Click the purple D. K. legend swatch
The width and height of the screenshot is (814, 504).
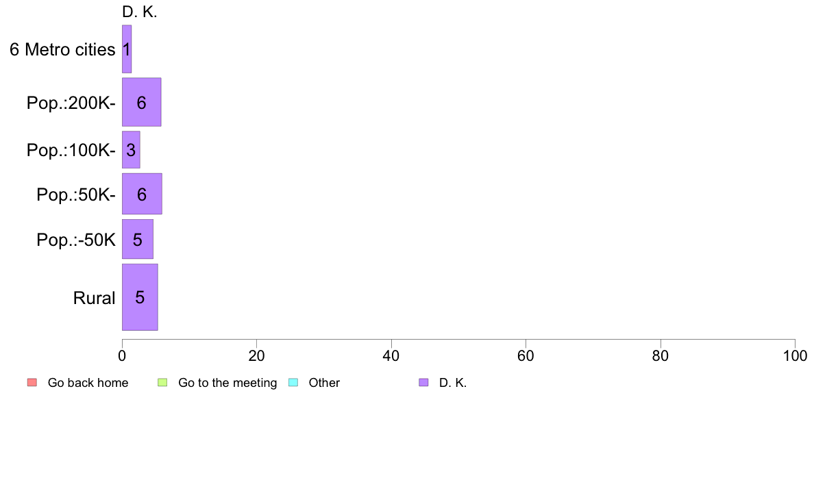(423, 383)
